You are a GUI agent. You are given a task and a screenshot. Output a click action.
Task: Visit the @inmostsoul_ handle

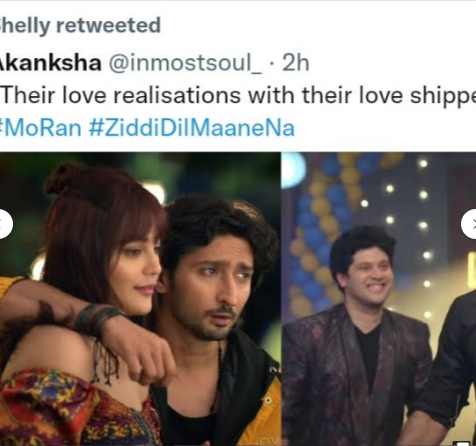(x=185, y=63)
